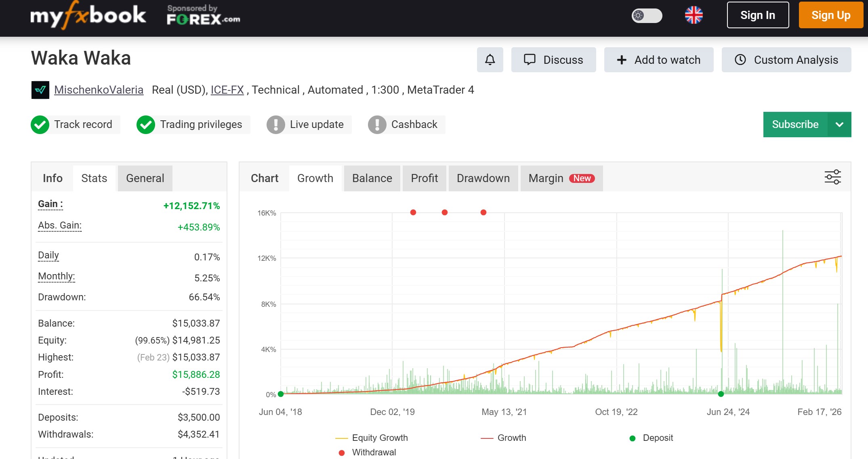Click the Sign Up button
The height and width of the screenshot is (459, 868).
[831, 15]
